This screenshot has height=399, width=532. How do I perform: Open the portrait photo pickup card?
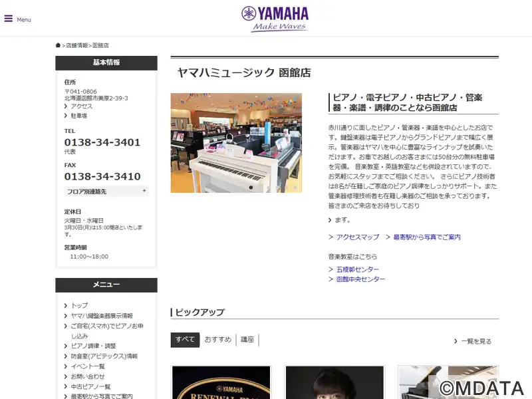point(335,382)
